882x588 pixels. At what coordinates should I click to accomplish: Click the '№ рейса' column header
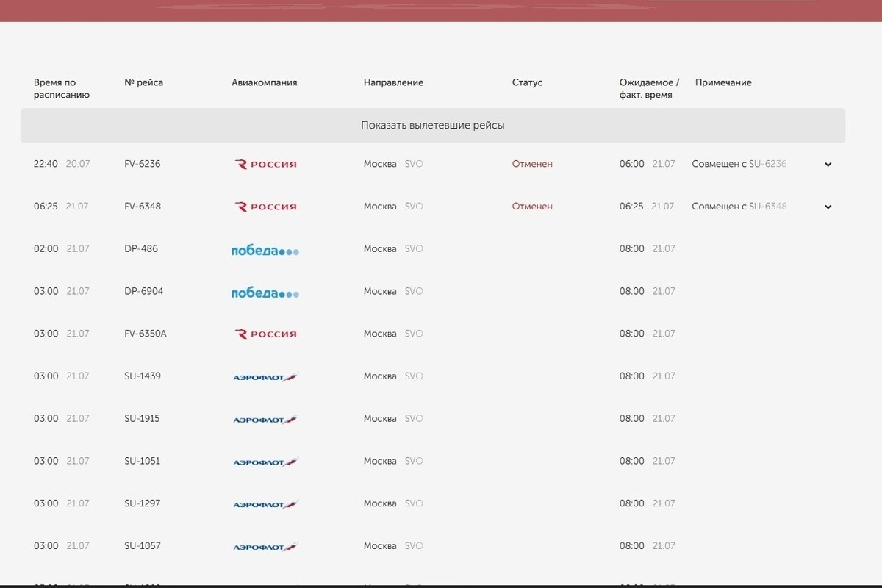point(144,83)
